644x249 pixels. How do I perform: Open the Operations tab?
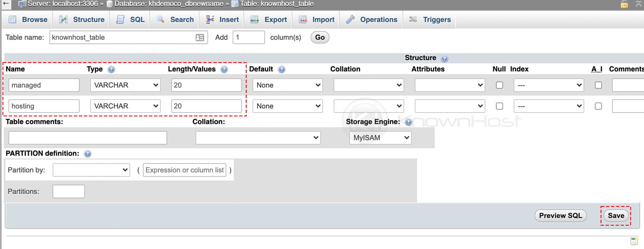click(371, 19)
